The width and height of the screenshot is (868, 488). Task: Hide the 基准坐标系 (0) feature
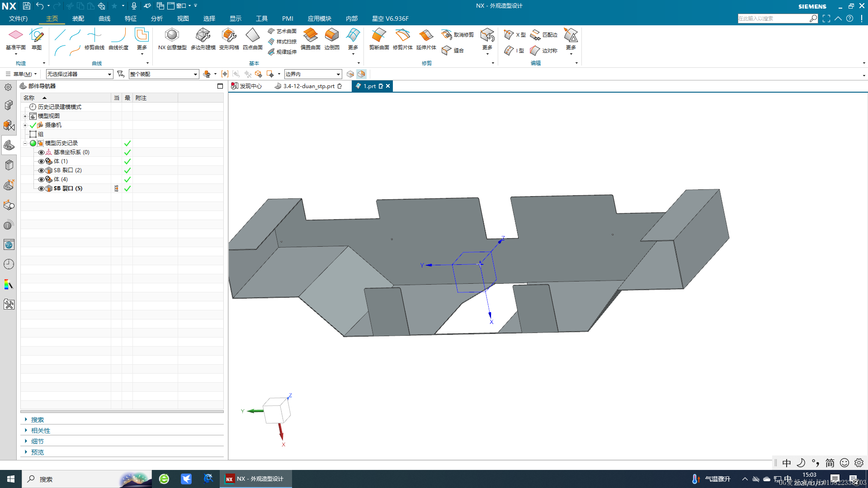(x=41, y=152)
